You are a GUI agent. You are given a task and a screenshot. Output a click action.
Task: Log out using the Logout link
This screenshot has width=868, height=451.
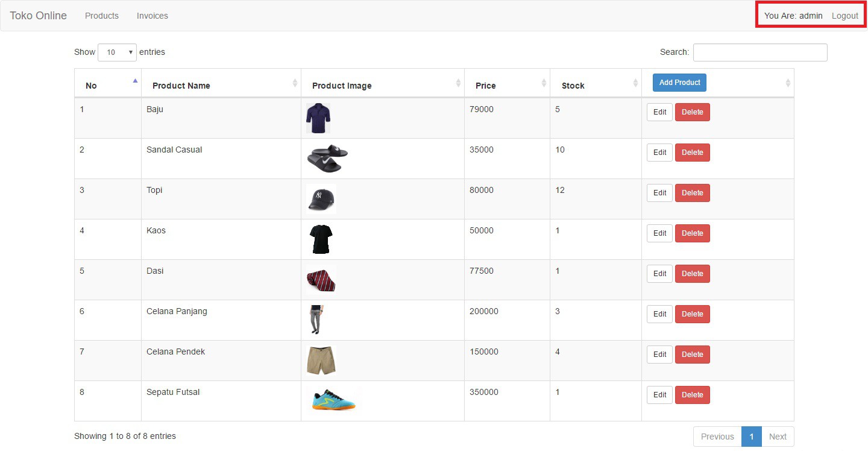844,16
